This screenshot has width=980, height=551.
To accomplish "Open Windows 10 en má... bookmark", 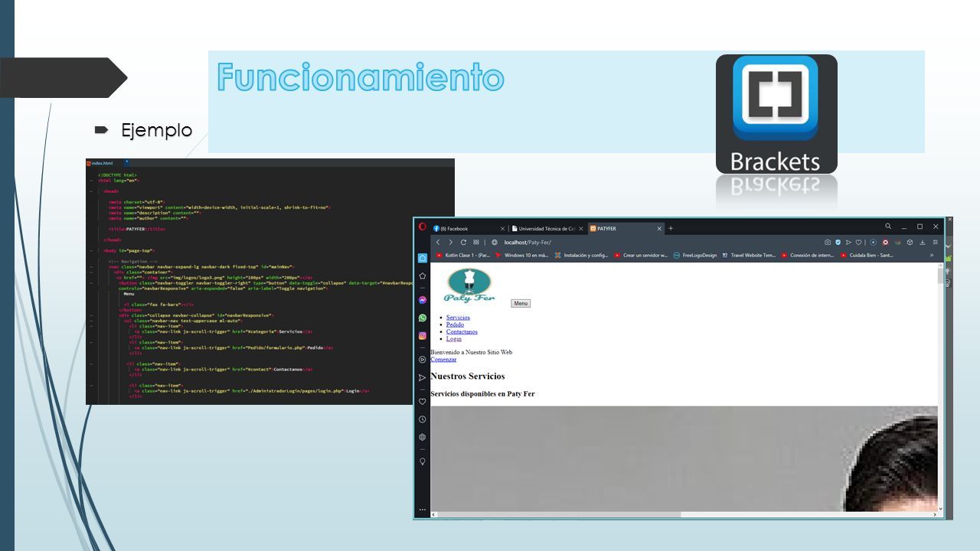I will 521,255.
